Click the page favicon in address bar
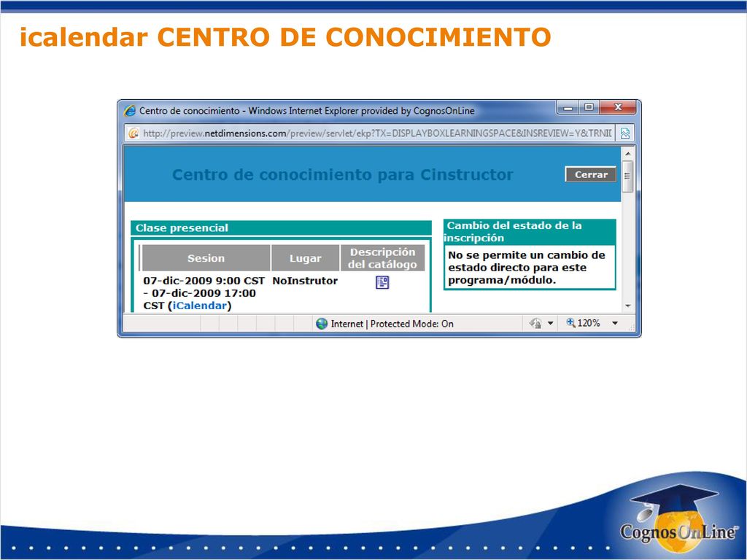This screenshot has height=560, width=747. pos(134,133)
